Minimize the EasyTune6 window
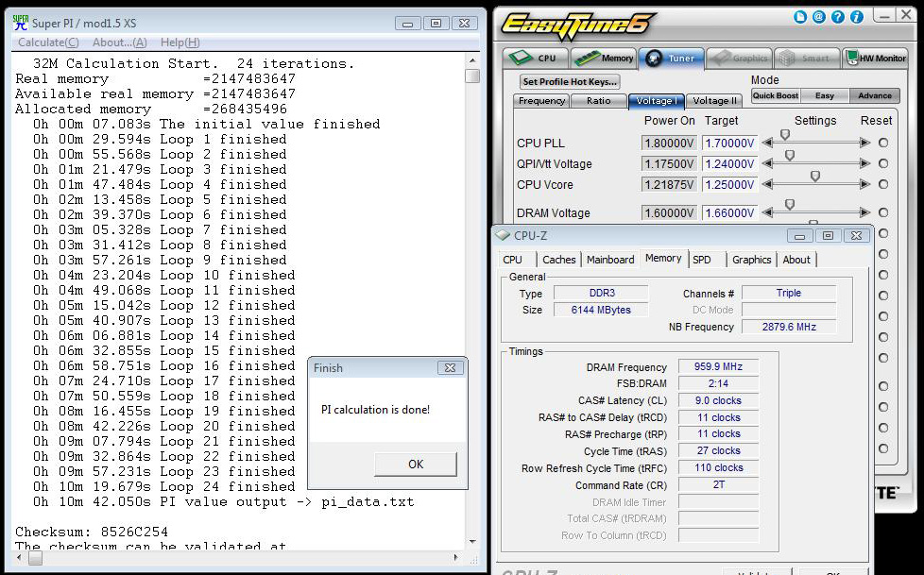This screenshot has width=924, height=575. 883,15
